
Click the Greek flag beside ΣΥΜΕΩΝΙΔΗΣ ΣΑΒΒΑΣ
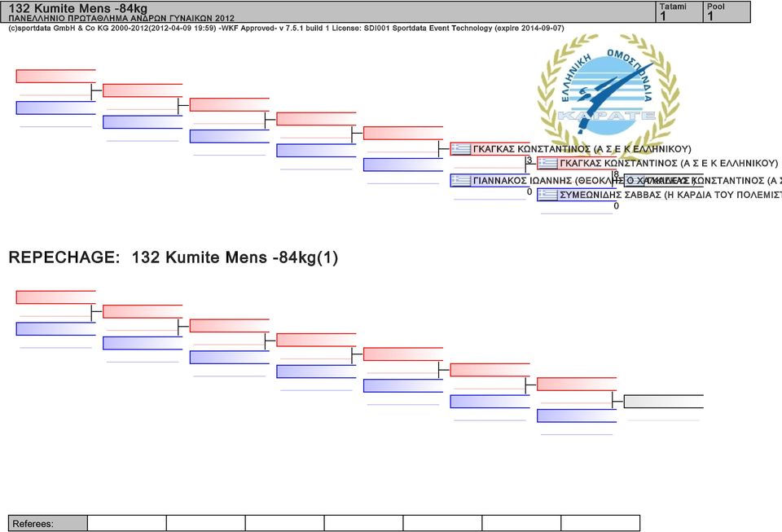tap(547, 195)
